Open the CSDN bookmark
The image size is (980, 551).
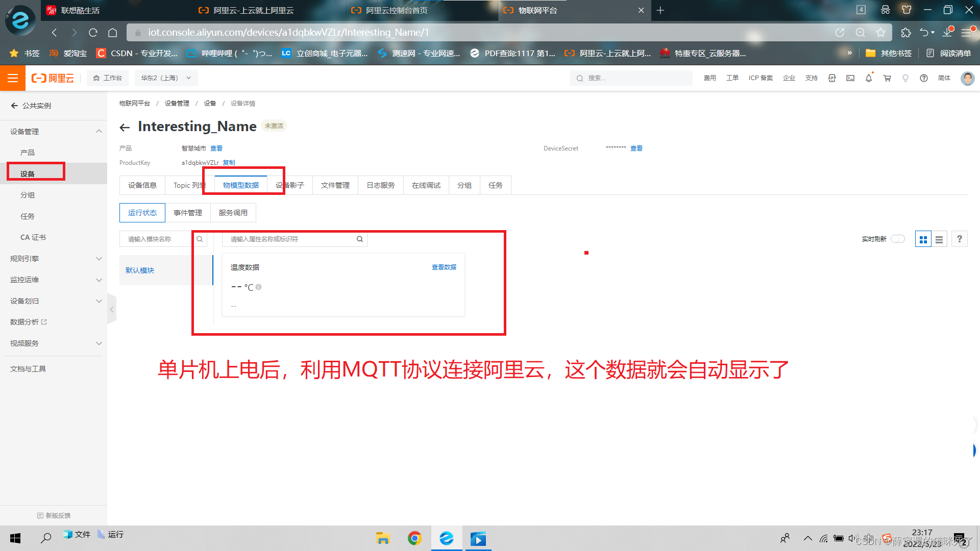137,53
